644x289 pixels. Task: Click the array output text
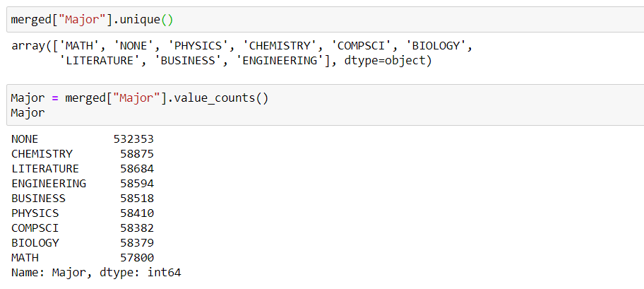[x=242, y=53]
